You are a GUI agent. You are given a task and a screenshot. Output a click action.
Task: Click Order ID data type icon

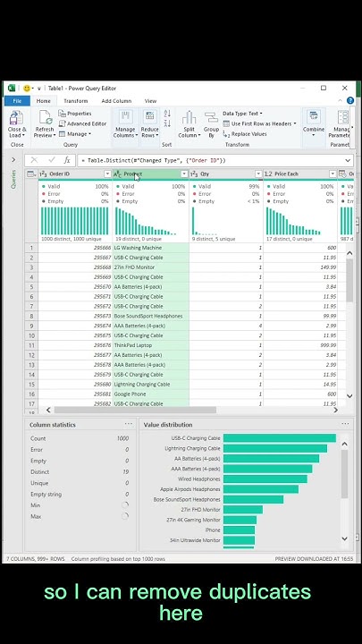(43, 174)
